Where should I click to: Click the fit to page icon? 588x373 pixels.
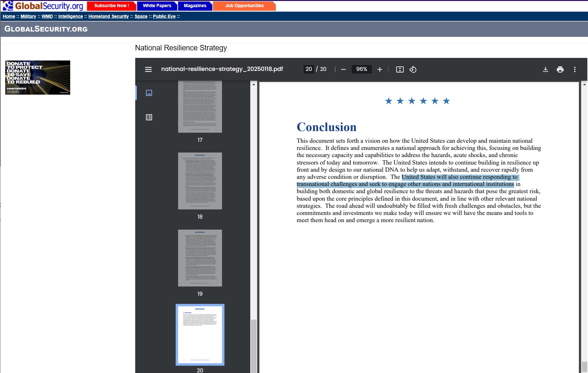click(x=400, y=69)
